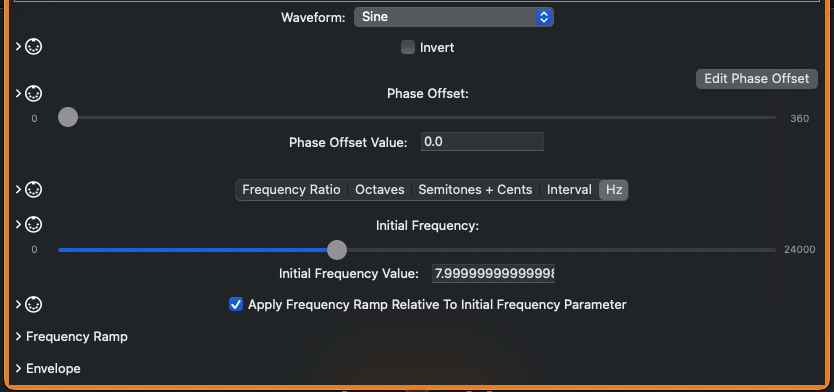Click the Phase Offset Value input field
Viewport: 834px width, 392px height.
click(x=482, y=142)
